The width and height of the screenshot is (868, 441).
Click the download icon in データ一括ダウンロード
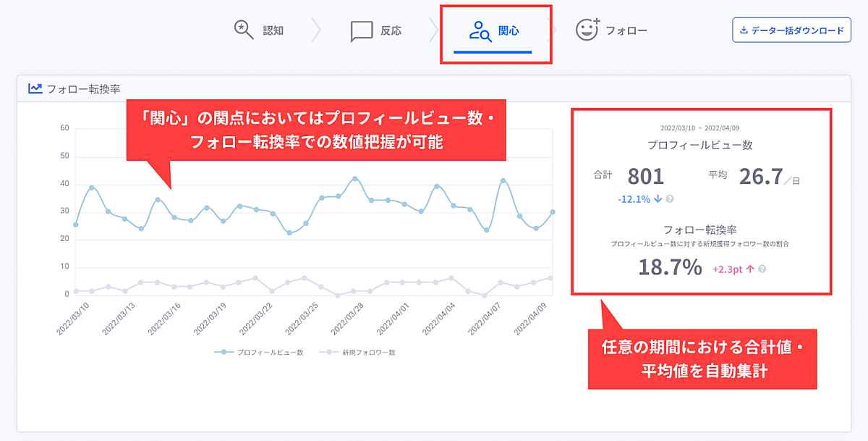tap(744, 30)
